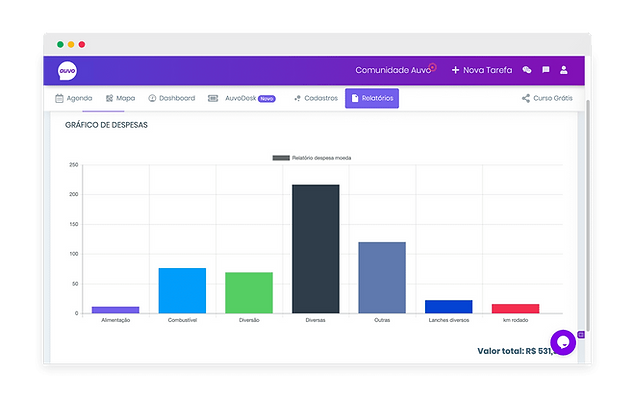Click the blue Lanches diversos bar
634x396 pixels.
449,307
